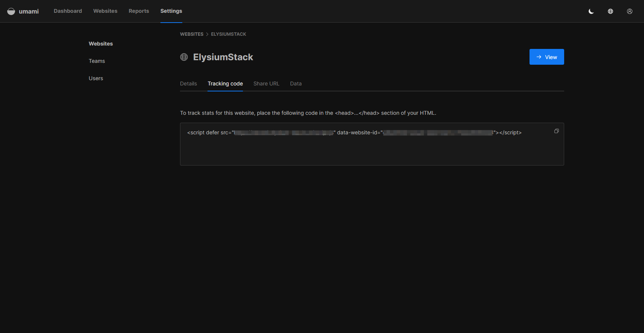This screenshot has height=333, width=644.
Task: Select the Tracking code tab
Action: 225,84
